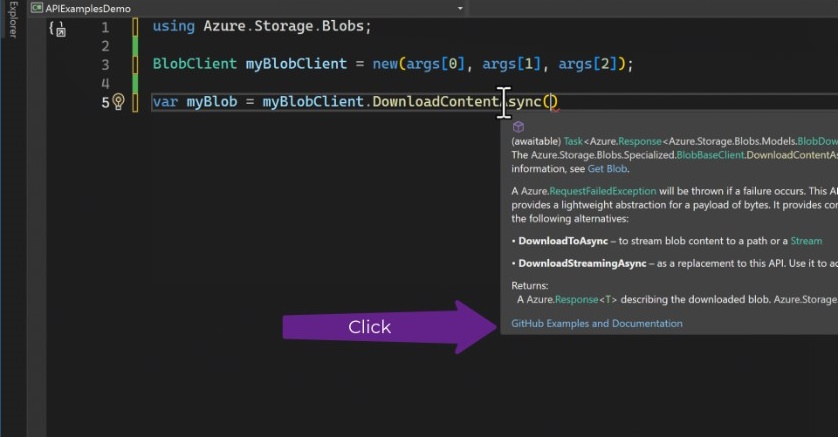This screenshot has width=838, height=437.
Task: Click the 'Returns:' label in tooltip
Action: (530, 286)
